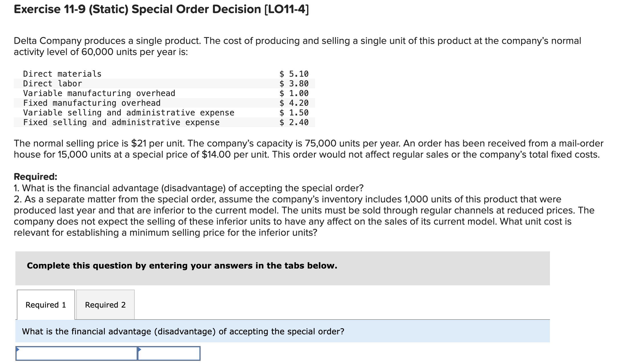Image resolution: width=625 pixels, height=364 pixels.
Task: Click the second answer input field
Action: (170, 353)
